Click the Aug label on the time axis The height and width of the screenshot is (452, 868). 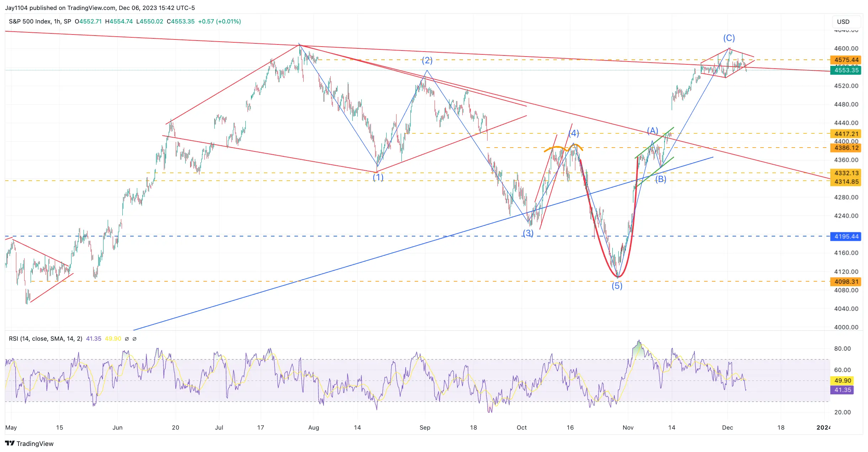(x=314, y=427)
